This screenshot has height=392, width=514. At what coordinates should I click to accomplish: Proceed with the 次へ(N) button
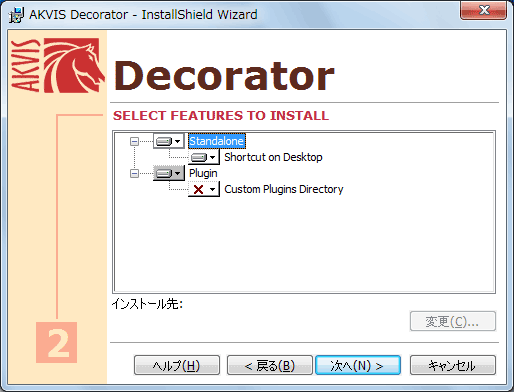click(358, 365)
